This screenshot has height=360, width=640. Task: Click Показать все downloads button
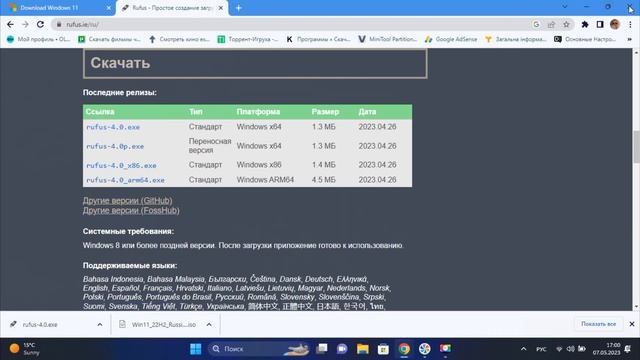(598, 324)
